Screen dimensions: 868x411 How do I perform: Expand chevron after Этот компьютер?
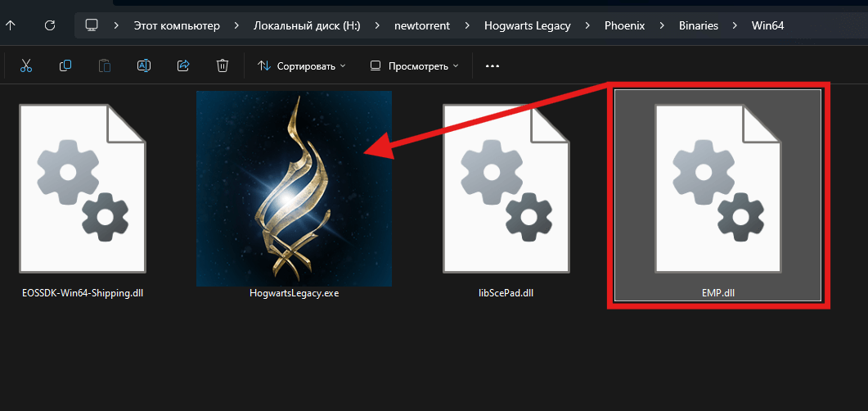(236, 25)
